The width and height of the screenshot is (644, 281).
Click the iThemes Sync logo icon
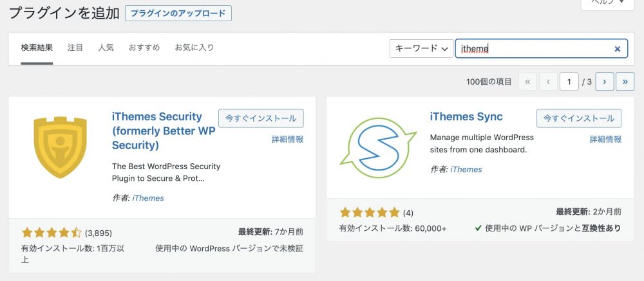click(x=378, y=148)
